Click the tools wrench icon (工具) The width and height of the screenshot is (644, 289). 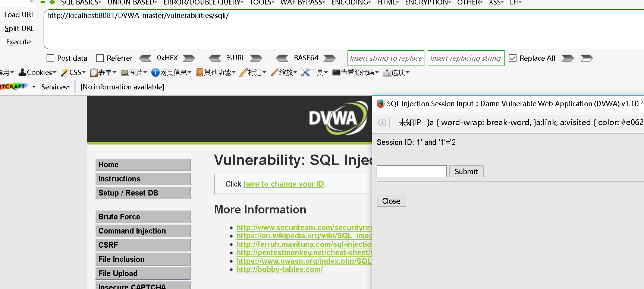tap(305, 72)
